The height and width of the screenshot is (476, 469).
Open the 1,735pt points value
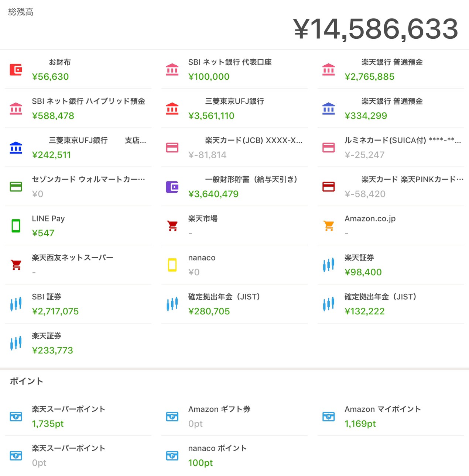click(48, 424)
